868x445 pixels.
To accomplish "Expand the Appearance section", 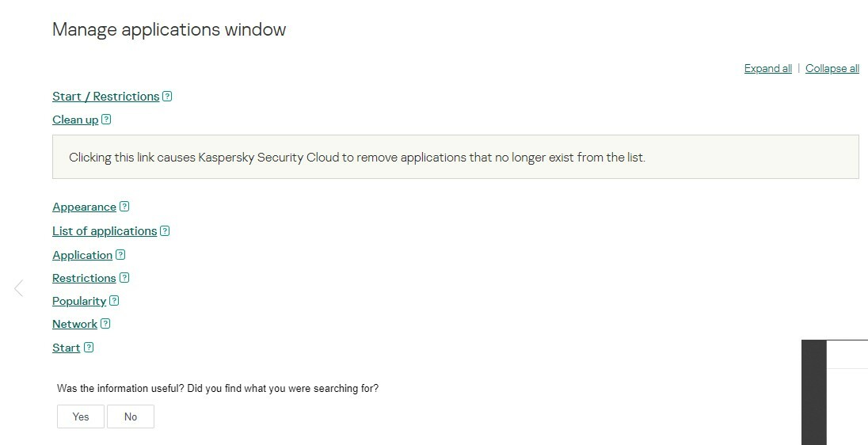I will 84,207.
